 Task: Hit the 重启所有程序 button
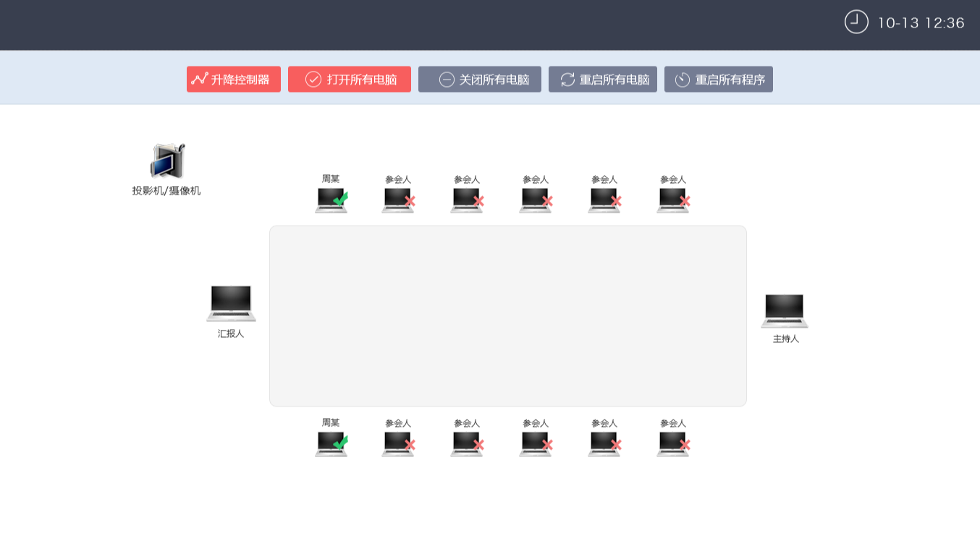(718, 80)
